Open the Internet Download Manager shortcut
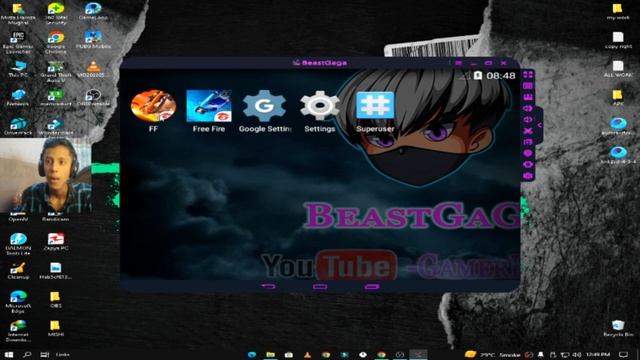The height and width of the screenshot is (360, 640). (18, 331)
